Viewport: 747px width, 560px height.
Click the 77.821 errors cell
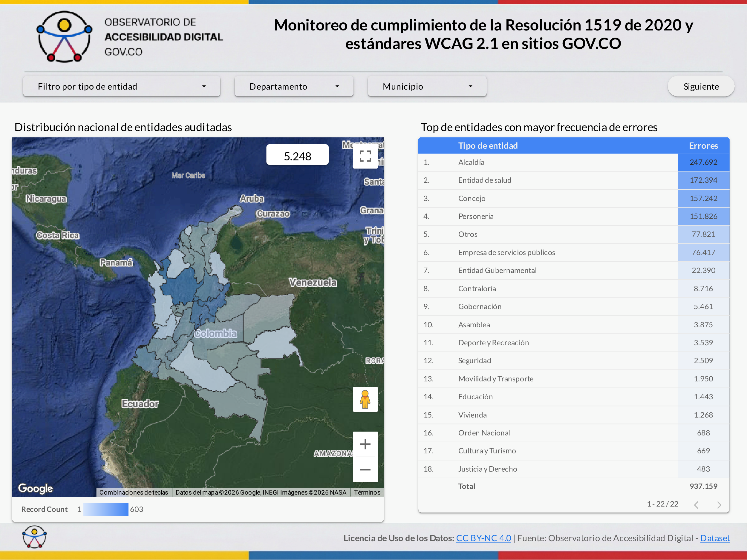click(703, 234)
